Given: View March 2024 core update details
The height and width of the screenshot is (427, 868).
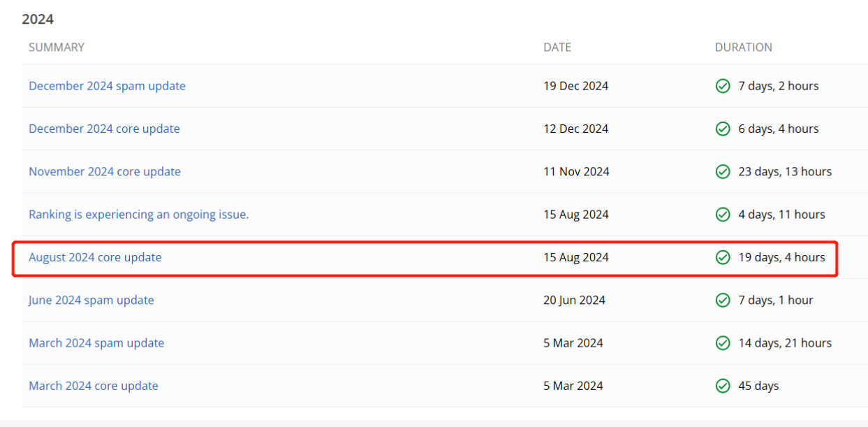Looking at the screenshot, I should [x=94, y=386].
